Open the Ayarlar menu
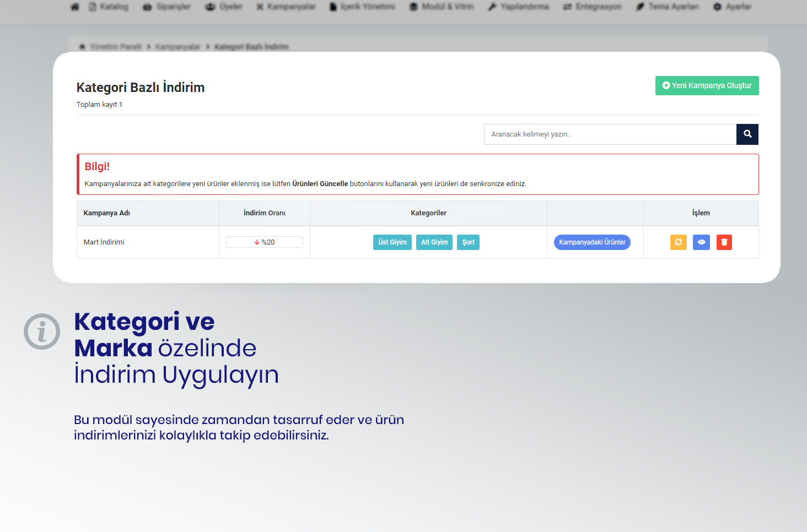The height and width of the screenshot is (532, 807). click(x=733, y=7)
